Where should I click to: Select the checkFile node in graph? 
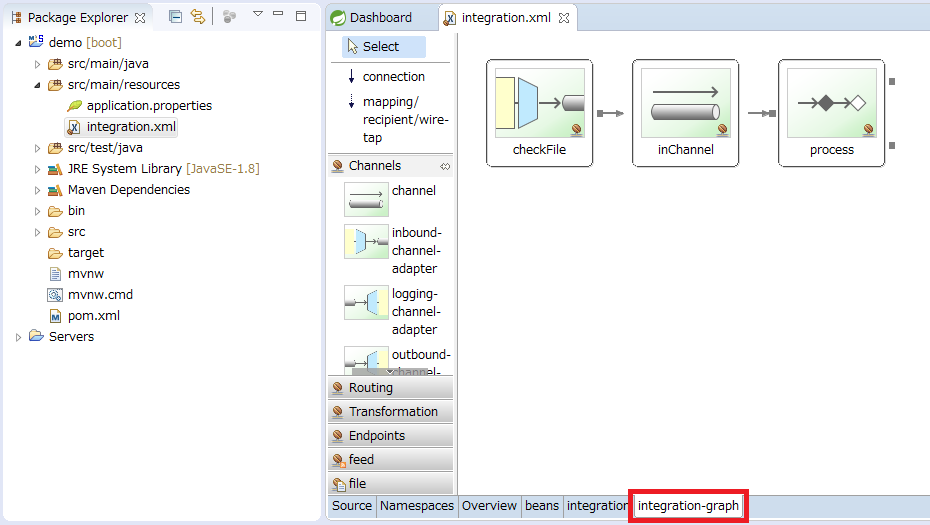tap(539, 113)
